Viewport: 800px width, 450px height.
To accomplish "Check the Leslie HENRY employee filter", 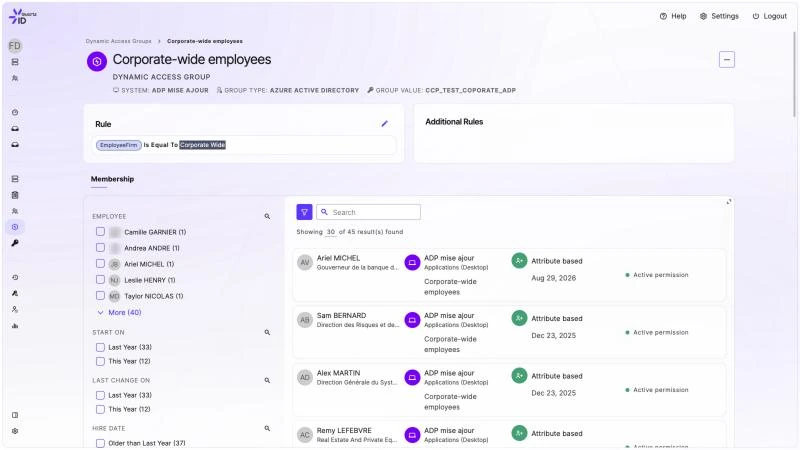I will 101,280.
